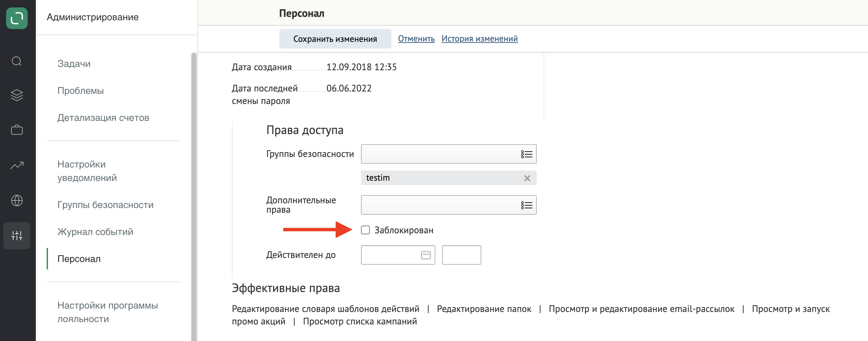
Task: Click Просмотр и редактирование email-рассылок text
Action: click(642, 309)
